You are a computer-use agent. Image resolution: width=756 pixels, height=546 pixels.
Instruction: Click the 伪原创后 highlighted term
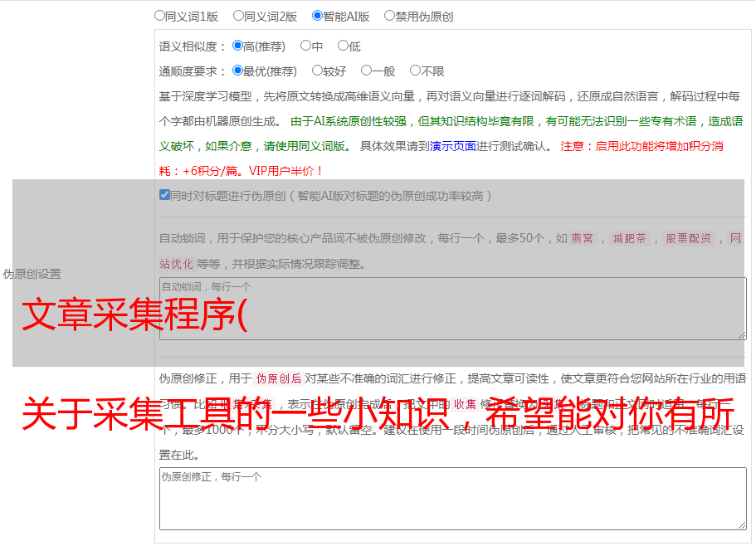click(279, 378)
